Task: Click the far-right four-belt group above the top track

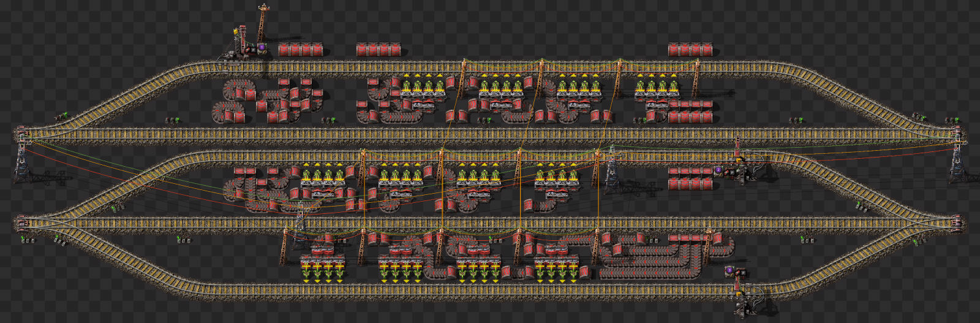Action: [691, 50]
